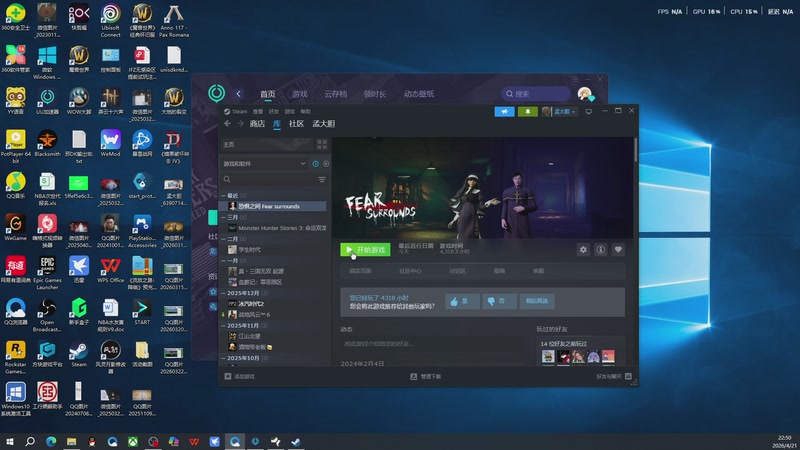This screenshot has width=800, height=450.
Task: Open Epic Games Launcher desktop icon
Action: point(47,272)
